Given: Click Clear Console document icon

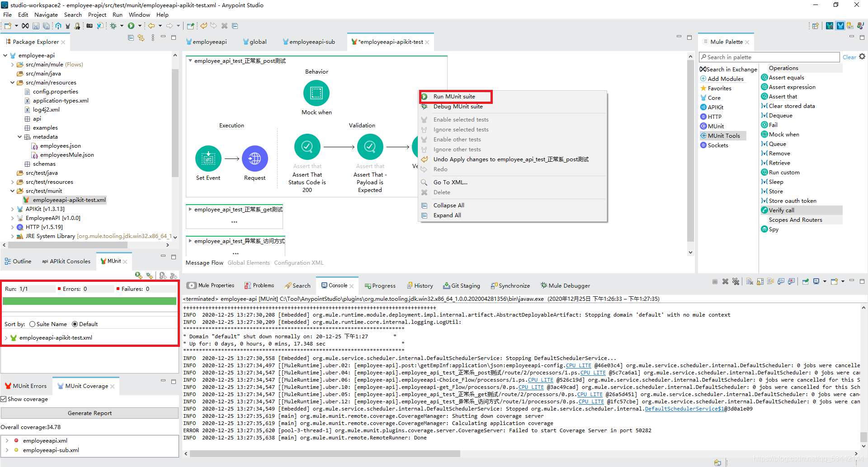Looking at the screenshot, I should 750,281.
